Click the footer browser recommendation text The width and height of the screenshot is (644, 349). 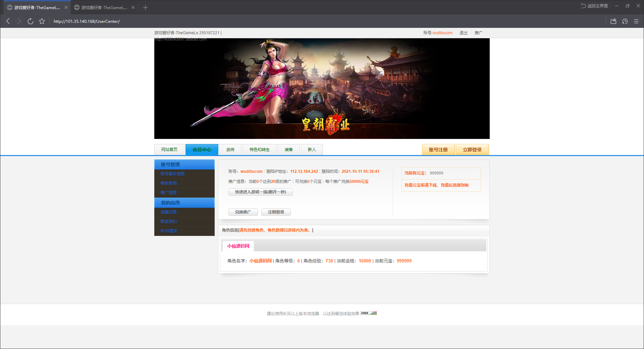[x=313, y=313]
